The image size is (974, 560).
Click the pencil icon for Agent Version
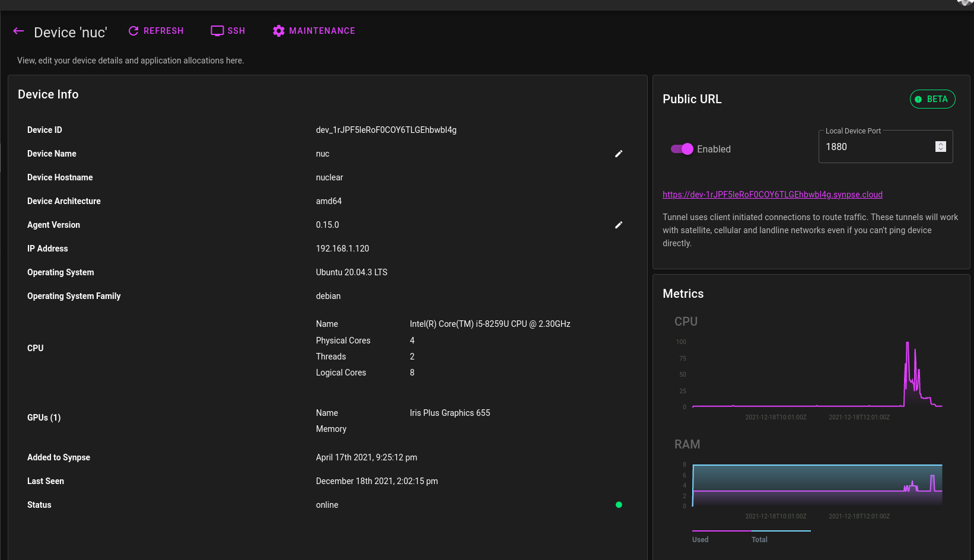tap(619, 225)
